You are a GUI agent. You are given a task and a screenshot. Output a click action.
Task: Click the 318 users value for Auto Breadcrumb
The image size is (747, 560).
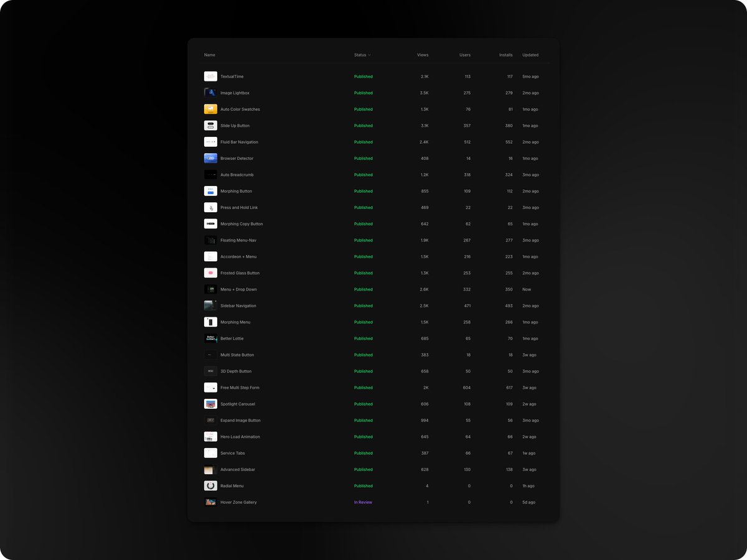click(x=467, y=175)
